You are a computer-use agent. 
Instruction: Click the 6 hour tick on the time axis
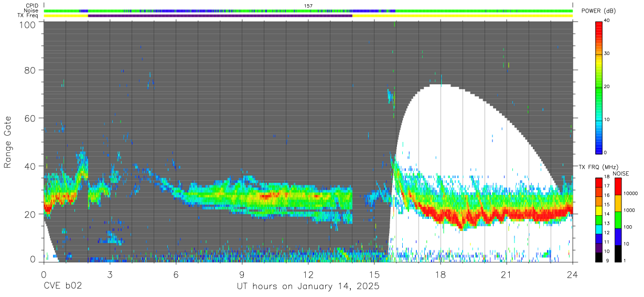[x=176, y=274]
